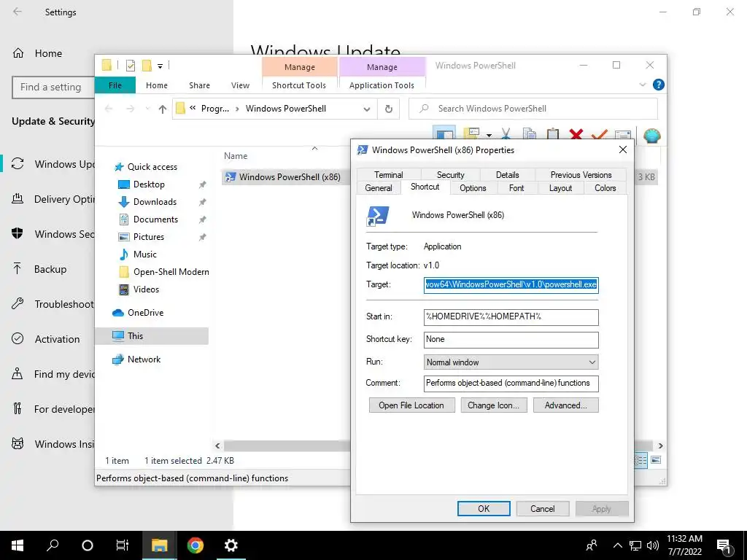The height and width of the screenshot is (560, 747).
Task: Click the Advanced button
Action: pos(565,405)
